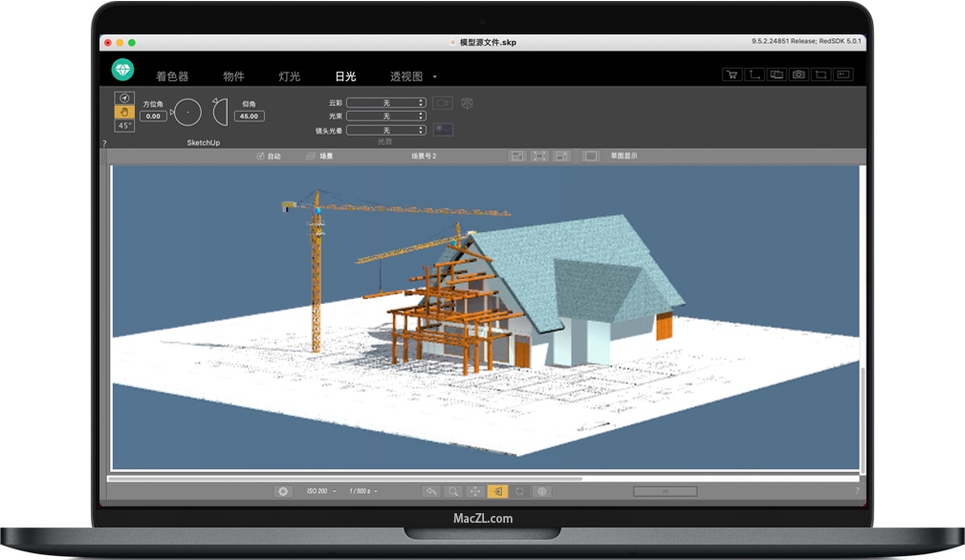Switch to the 灯光 tab
This screenshot has width=965, height=560.
tap(289, 76)
